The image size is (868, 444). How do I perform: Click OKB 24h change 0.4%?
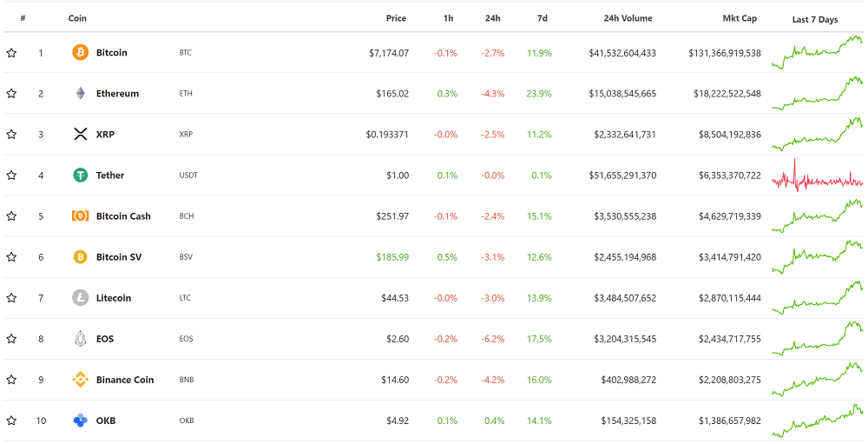click(495, 421)
